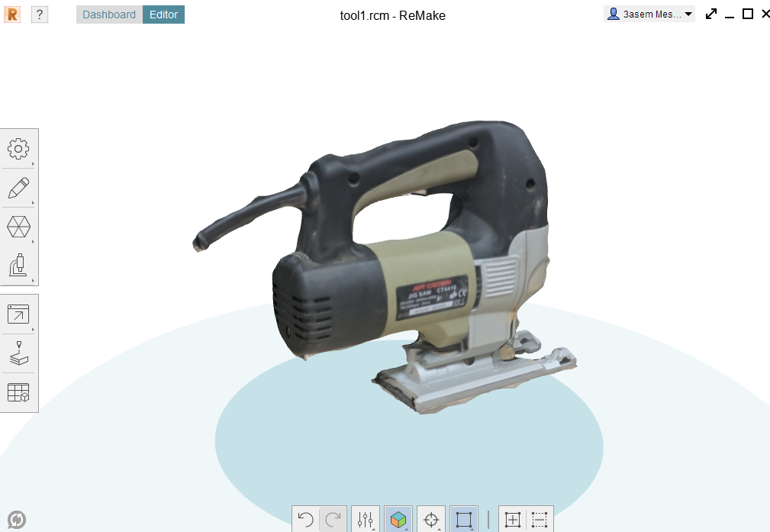Redo the last undone action

333,519
